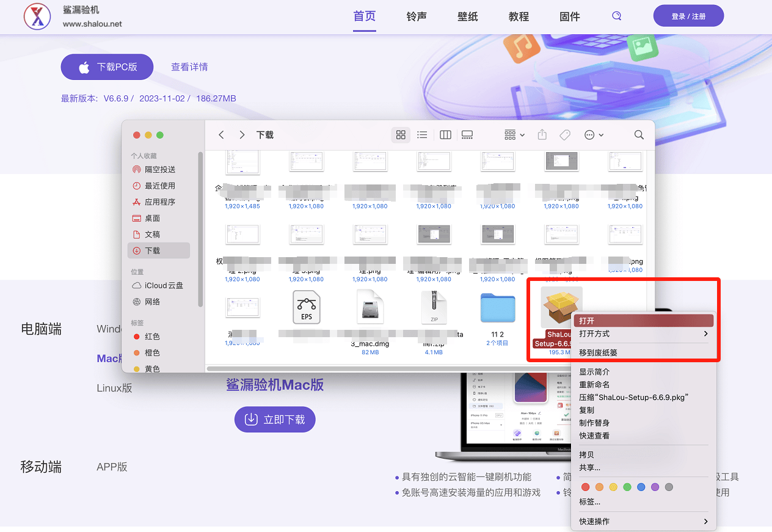Click the 登录 / 注册 button
This screenshot has width=772, height=532.
(688, 15)
